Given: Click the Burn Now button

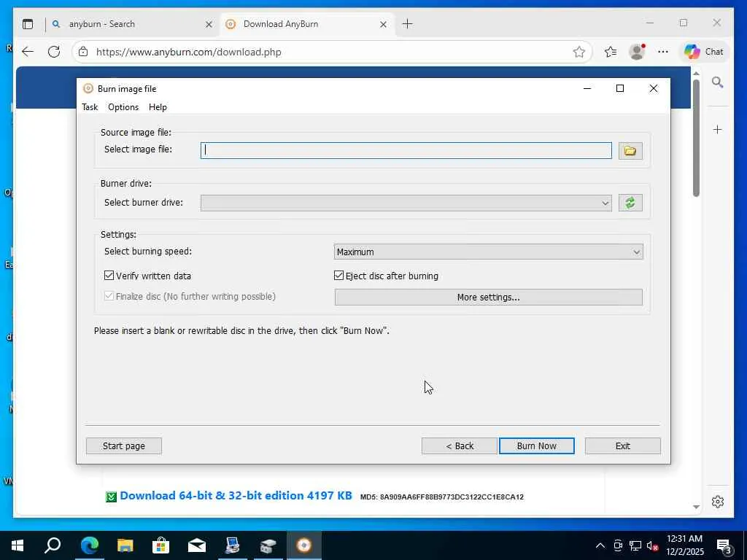Looking at the screenshot, I should pos(537,446).
